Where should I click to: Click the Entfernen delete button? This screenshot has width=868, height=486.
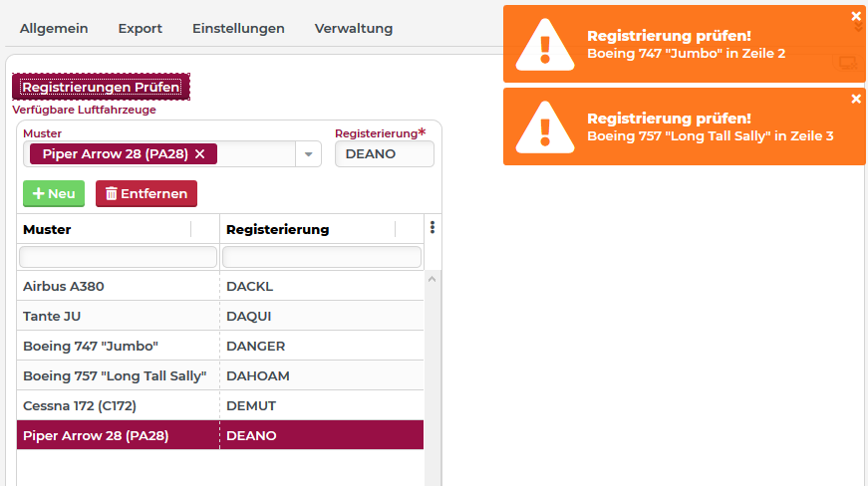[x=146, y=193]
